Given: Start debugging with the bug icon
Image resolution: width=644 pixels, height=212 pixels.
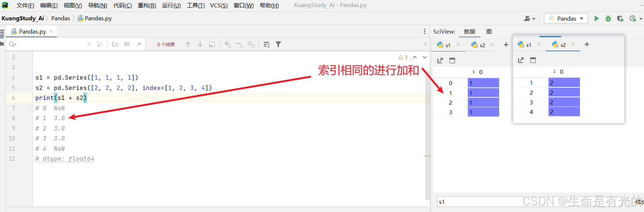Looking at the screenshot, I should 608,18.
